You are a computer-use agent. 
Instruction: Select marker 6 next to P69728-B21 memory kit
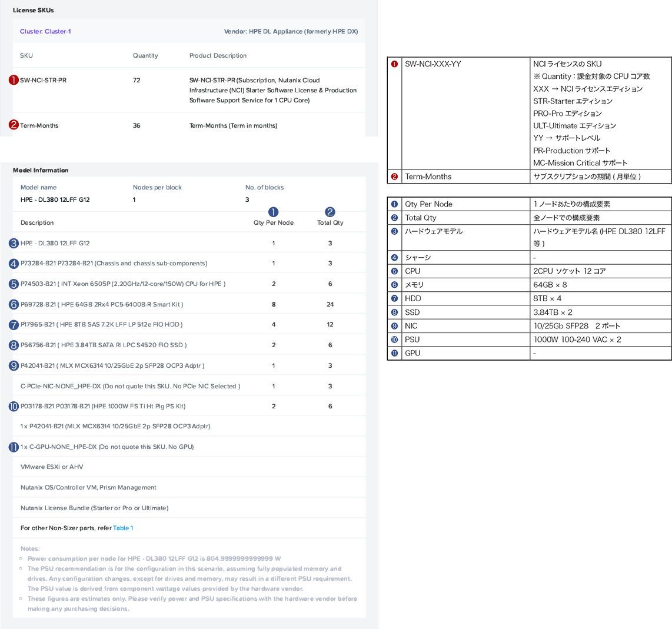click(14, 304)
